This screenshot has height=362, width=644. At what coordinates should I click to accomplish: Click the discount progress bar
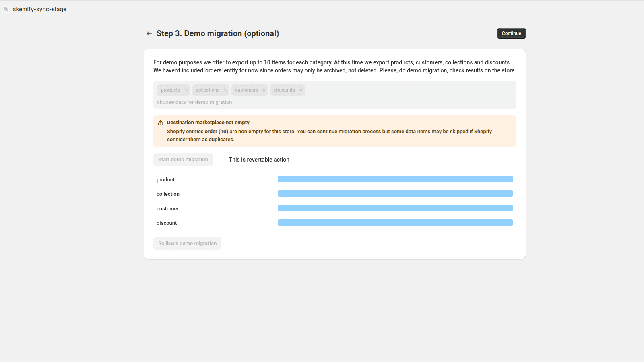(395, 222)
